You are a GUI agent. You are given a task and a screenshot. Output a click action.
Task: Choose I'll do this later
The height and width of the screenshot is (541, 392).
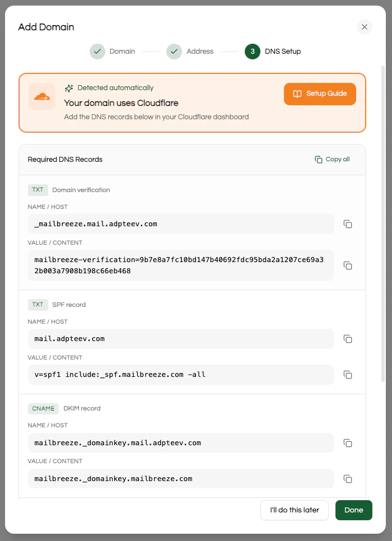[295, 510]
